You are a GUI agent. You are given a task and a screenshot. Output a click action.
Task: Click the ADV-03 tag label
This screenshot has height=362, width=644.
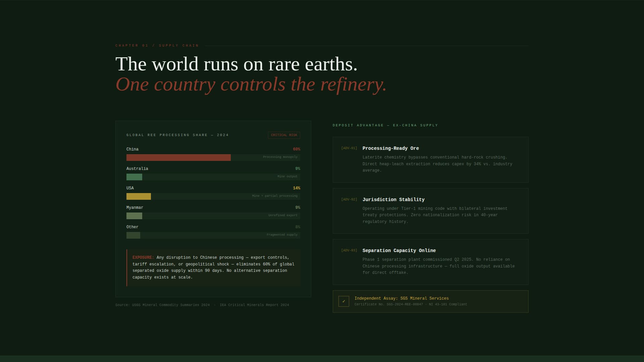[x=349, y=250]
